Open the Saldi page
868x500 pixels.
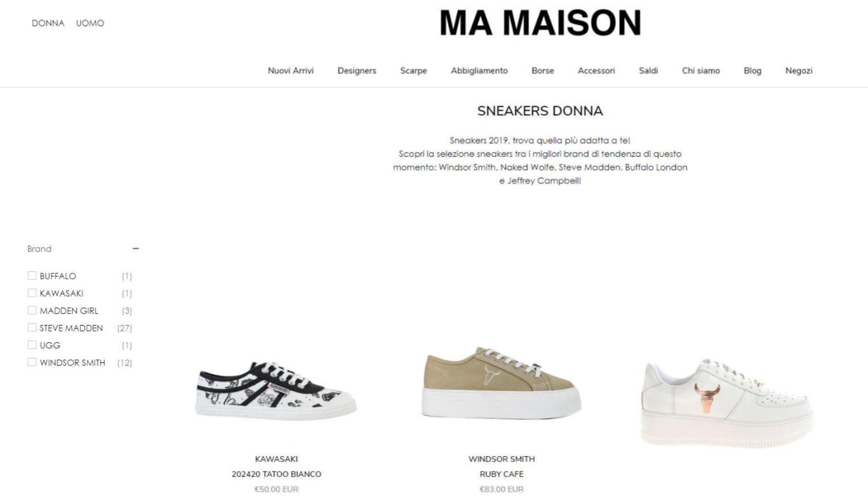[x=648, y=71]
